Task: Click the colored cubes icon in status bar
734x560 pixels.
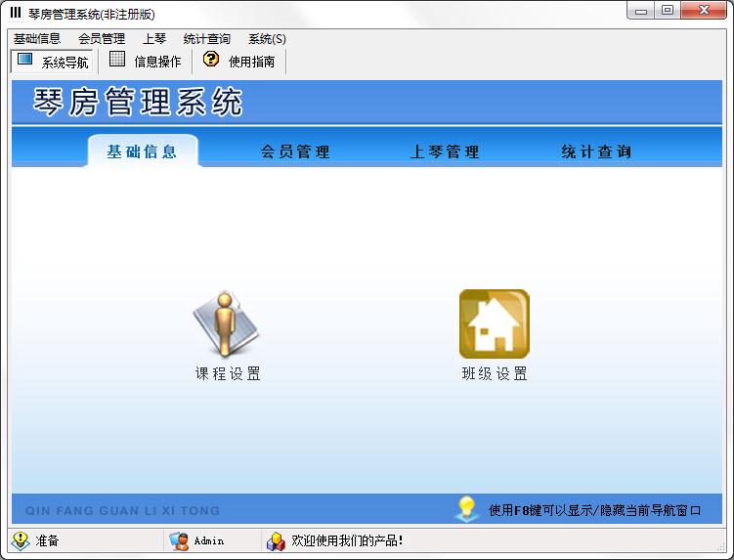Action: click(276, 541)
